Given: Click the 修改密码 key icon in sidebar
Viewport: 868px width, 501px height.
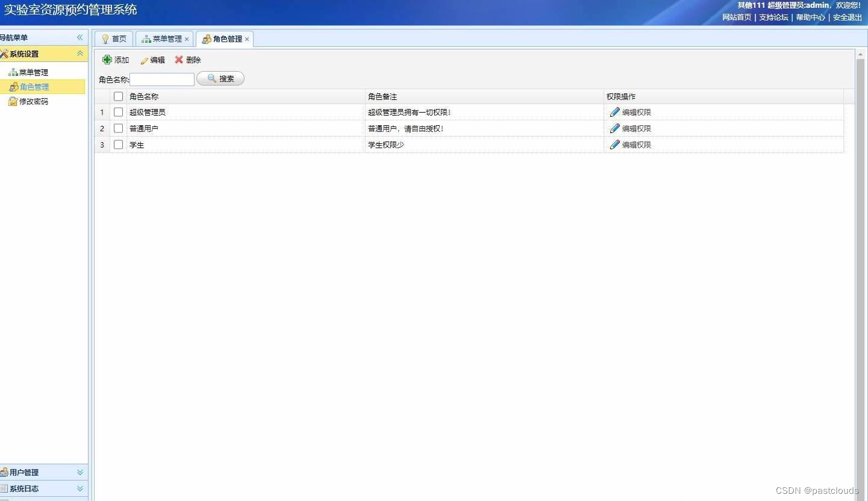Looking at the screenshot, I should [x=13, y=101].
